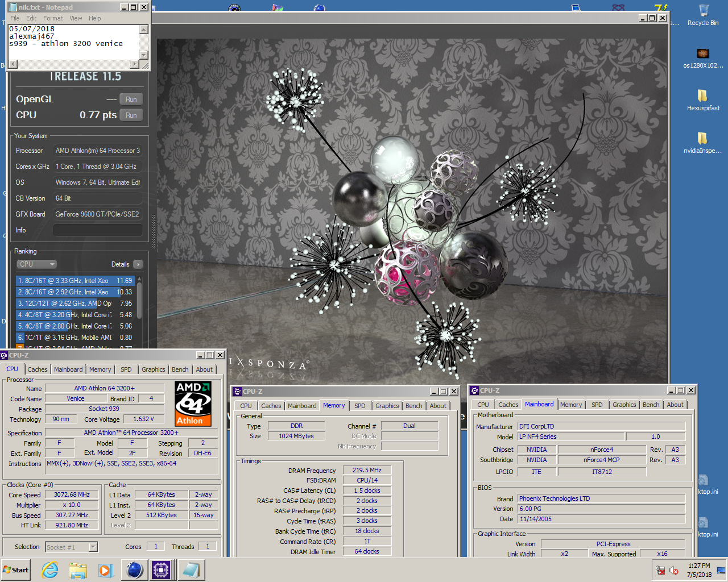Select ranking row 12C/12T @ 2.62 GHz AMD
Image resolution: width=728 pixels, height=582 pixels.
coord(75,304)
